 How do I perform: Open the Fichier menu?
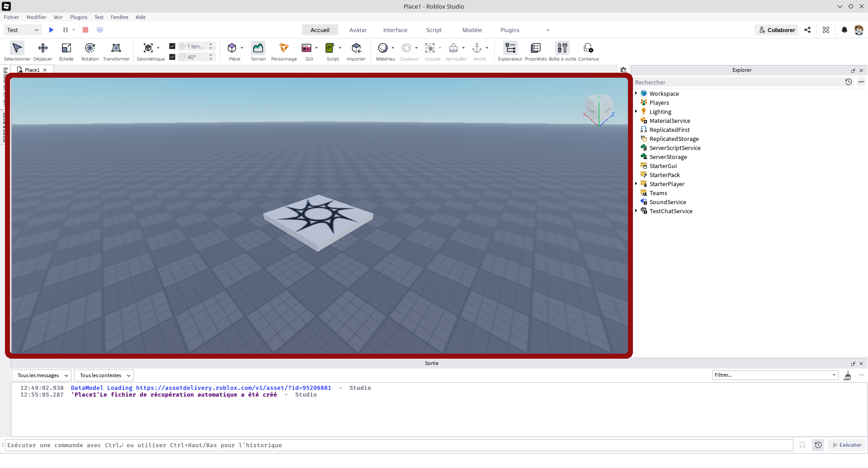[x=11, y=17]
